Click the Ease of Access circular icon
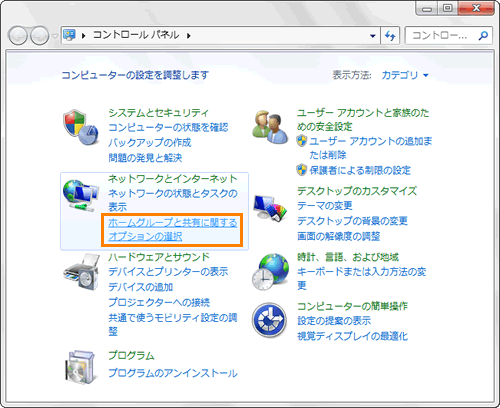The image size is (500, 408). (269, 320)
